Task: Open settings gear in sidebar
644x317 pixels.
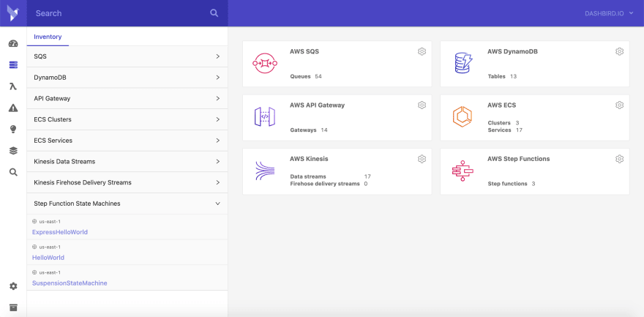Action: (13, 286)
